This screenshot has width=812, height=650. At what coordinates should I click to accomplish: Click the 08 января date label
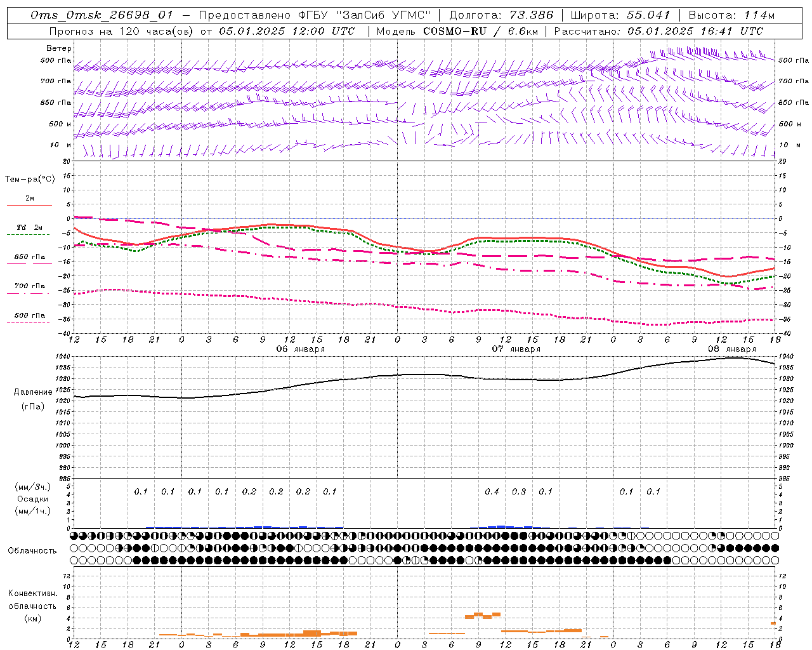(x=731, y=349)
